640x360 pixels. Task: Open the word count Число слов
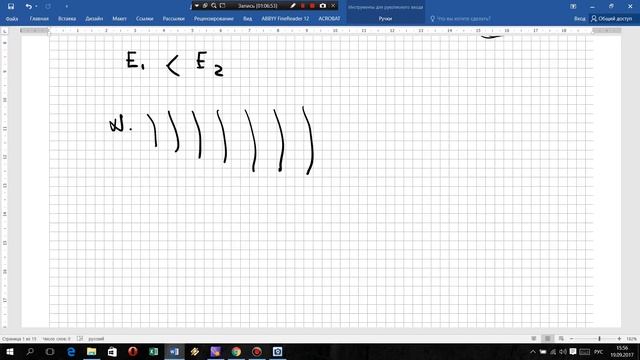point(56,339)
